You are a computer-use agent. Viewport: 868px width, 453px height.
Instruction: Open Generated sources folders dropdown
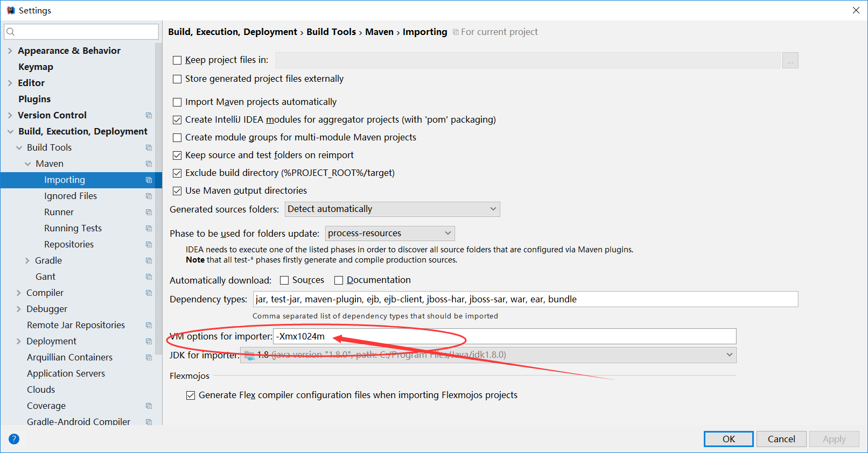[392, 209]
